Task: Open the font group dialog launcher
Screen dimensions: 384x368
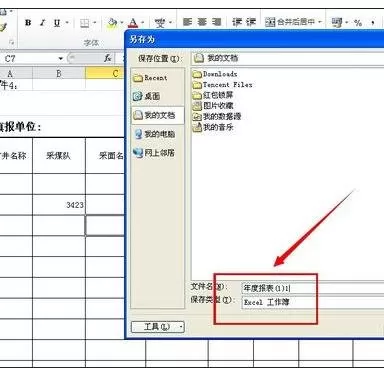Action: point(12,42)
